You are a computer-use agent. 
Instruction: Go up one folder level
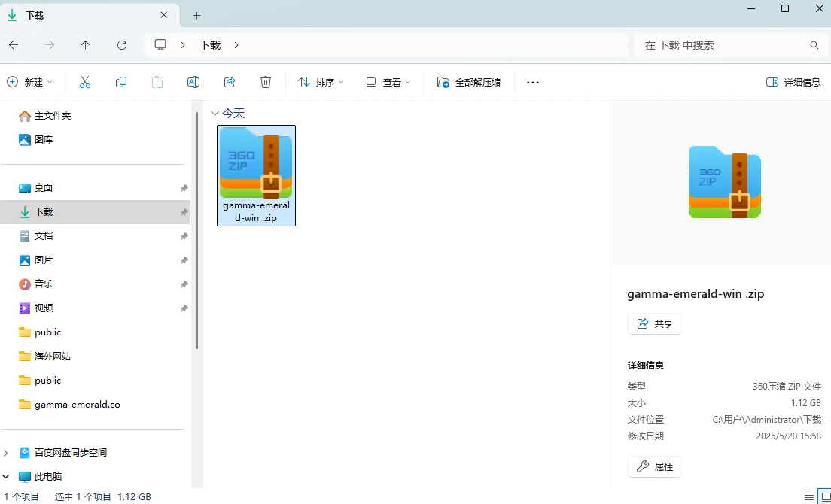[x=85, y=45]
